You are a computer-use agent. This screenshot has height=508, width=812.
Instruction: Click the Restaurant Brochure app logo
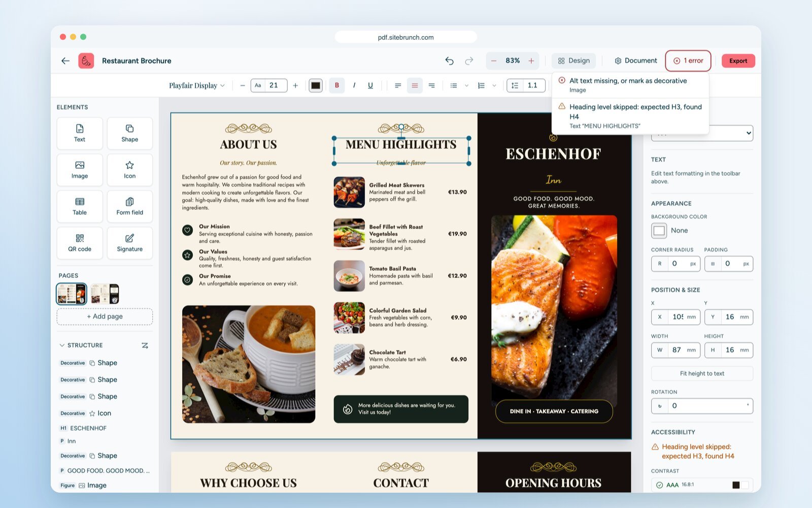coord(86,60)
